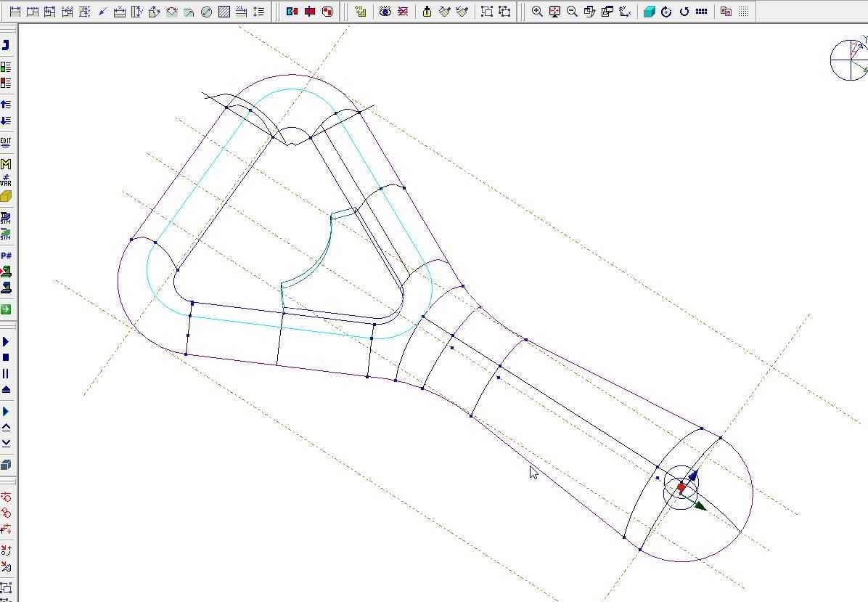Click the sidebar chevron up icon
Viewport: 868px width, 602px height.
(x=6, y=427)
